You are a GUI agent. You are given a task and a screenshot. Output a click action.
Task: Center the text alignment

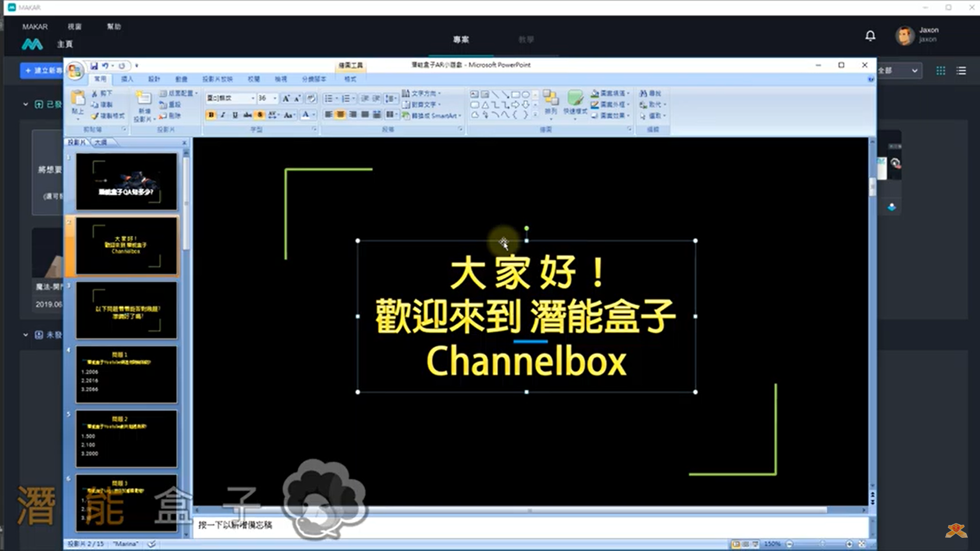coord(340,114)
